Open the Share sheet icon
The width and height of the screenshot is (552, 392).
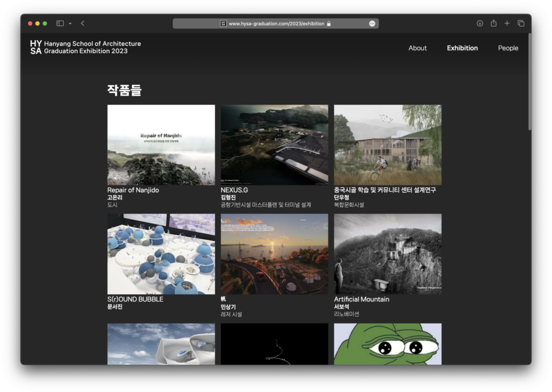pos(493,24)
